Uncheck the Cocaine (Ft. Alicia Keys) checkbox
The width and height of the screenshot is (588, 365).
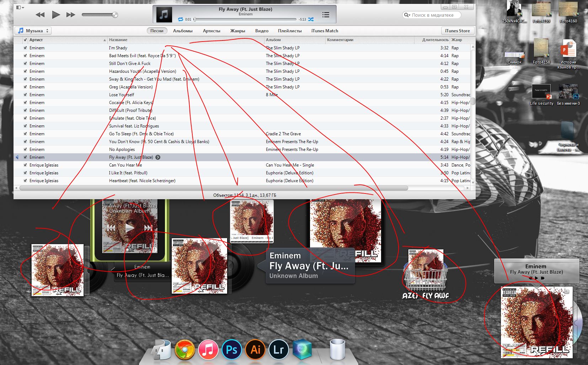point(25,103)
